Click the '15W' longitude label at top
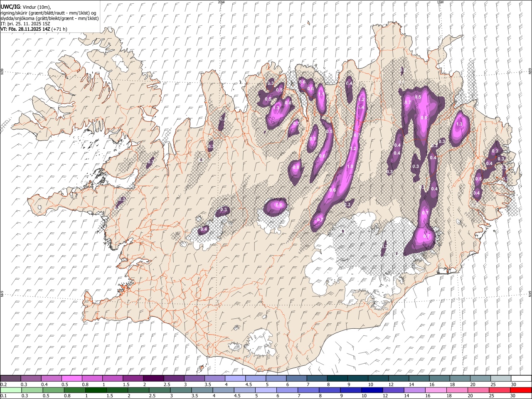 click(x=440, y=2)
